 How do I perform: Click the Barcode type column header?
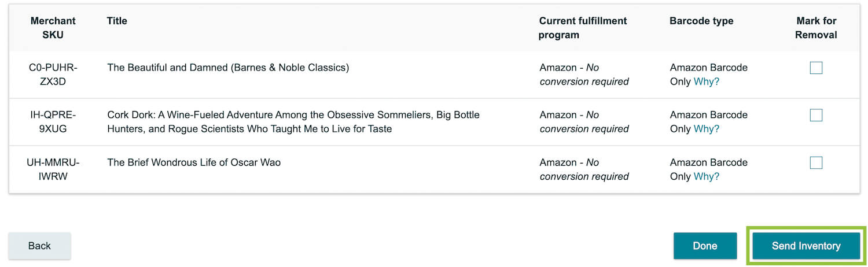pyautogui.click(x=701, y=21)
